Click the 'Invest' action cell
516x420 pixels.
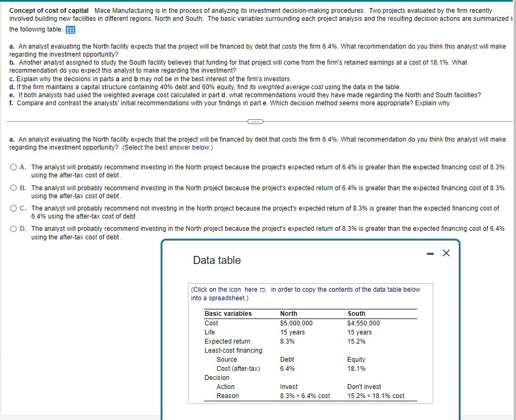click(288, 387)
